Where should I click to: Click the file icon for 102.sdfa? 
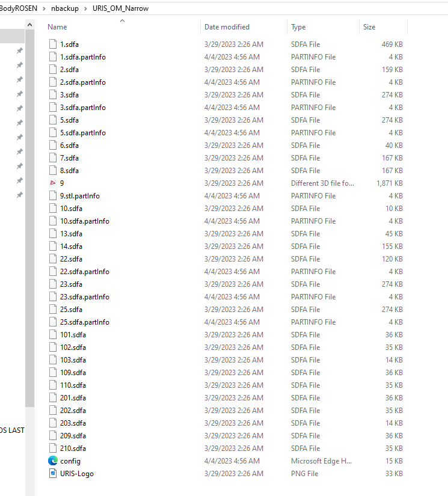click(53, 348)
